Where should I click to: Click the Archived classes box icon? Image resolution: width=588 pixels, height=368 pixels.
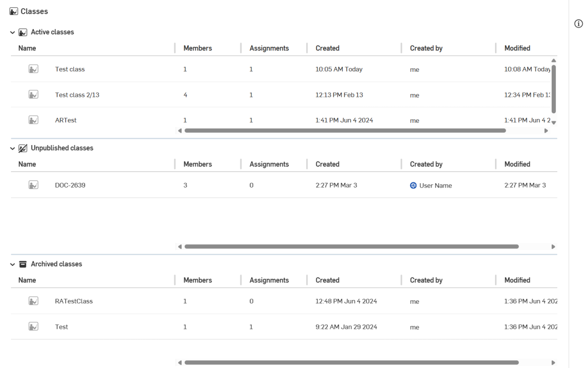[23, 264]
